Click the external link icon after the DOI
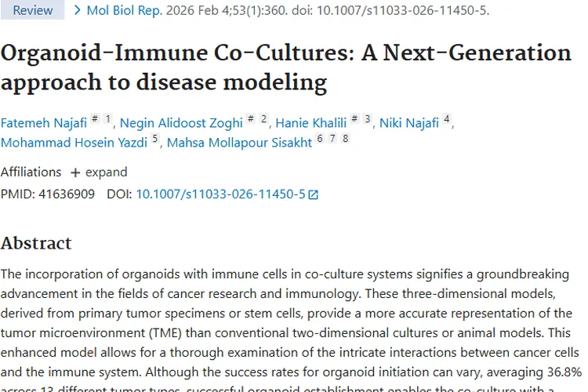The image size is (588, 392). (314, 194)
